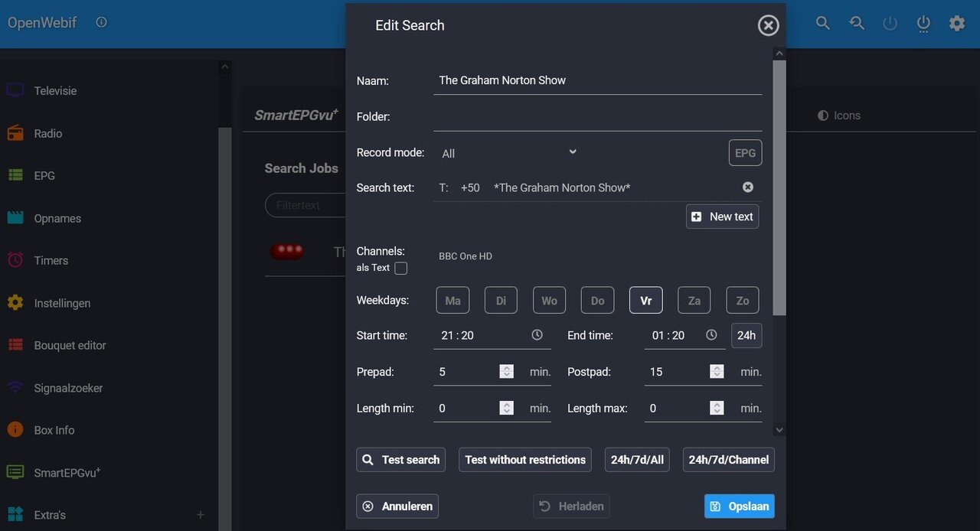Open the Record mode dropdown
Image resolution: width=980 pixels, height=531 pixels.
point(509,153)
